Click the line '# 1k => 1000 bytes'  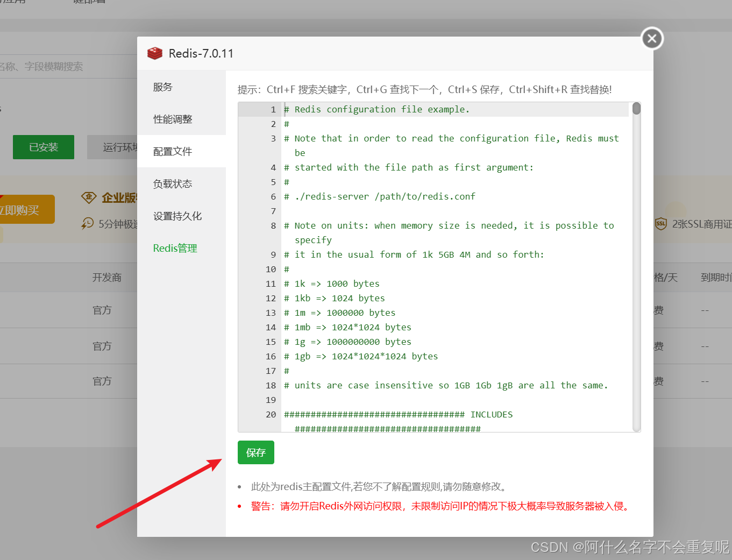tap(332, 283)
